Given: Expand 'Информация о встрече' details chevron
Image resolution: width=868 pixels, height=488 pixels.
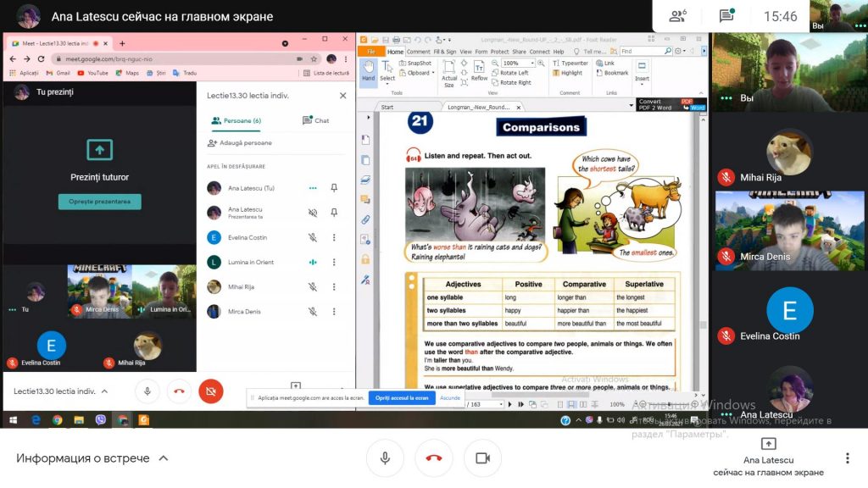Looking at the screenshot, I should (x=164, y=458).
